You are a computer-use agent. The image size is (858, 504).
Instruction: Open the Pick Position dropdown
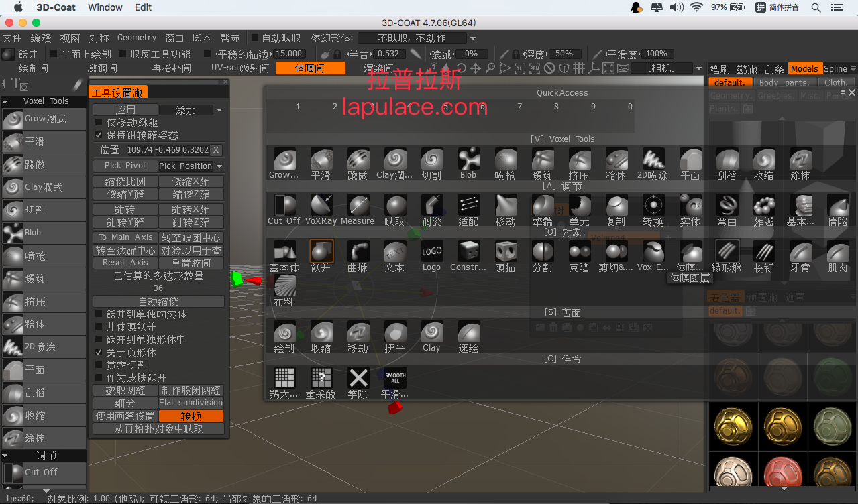click(x=191, y=166)
